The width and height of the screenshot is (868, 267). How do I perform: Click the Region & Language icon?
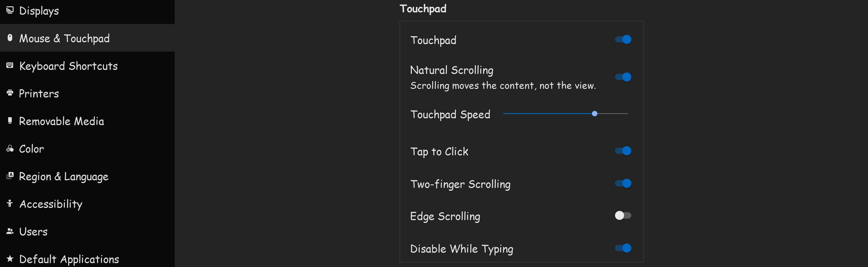10,176
